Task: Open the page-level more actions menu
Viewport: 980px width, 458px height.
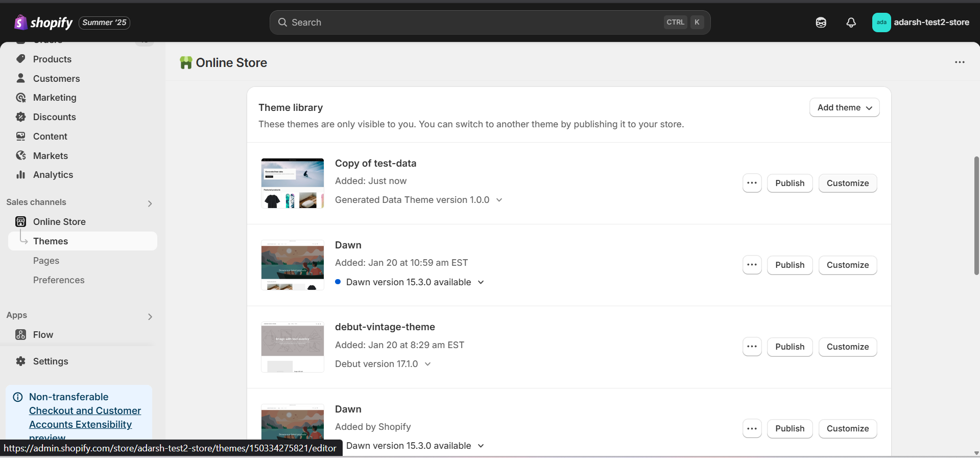Action: pyautogui.click(x=960, y=62)
